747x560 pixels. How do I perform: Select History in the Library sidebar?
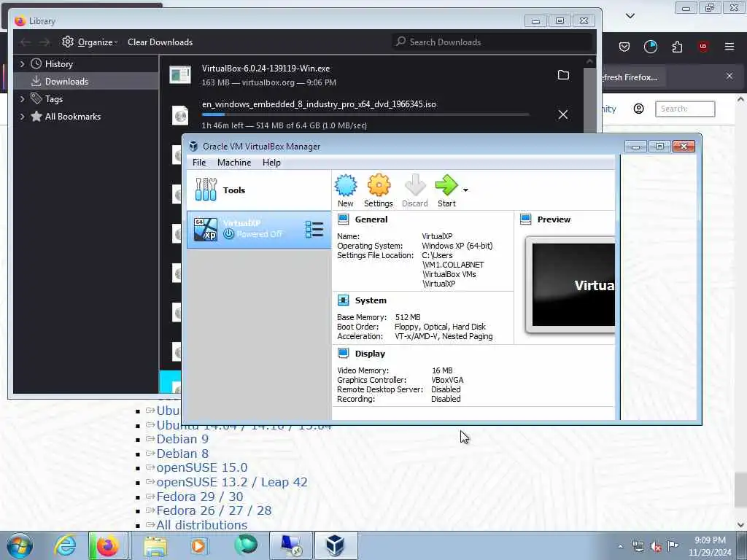58,64
